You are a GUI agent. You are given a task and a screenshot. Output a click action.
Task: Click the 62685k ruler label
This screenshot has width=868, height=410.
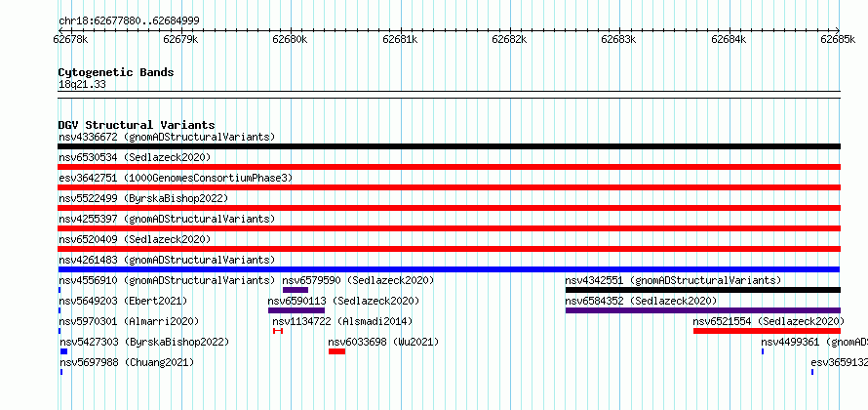pos(838,39)
